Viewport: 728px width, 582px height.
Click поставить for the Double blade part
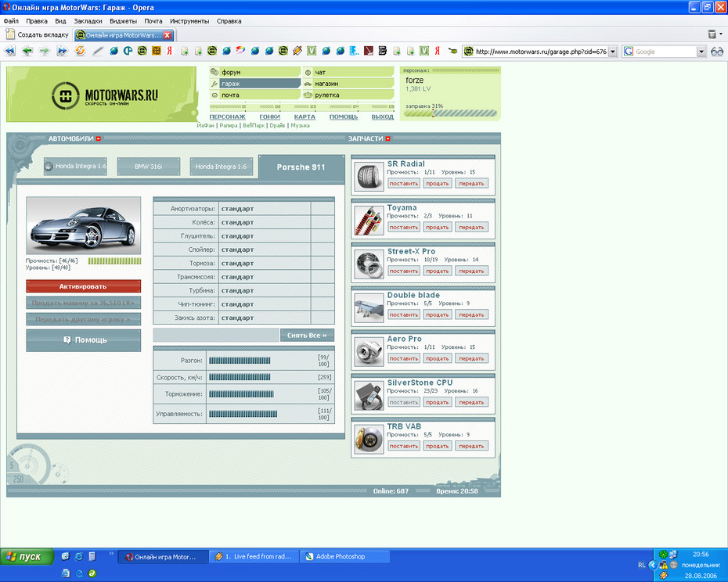pos(404,314)
